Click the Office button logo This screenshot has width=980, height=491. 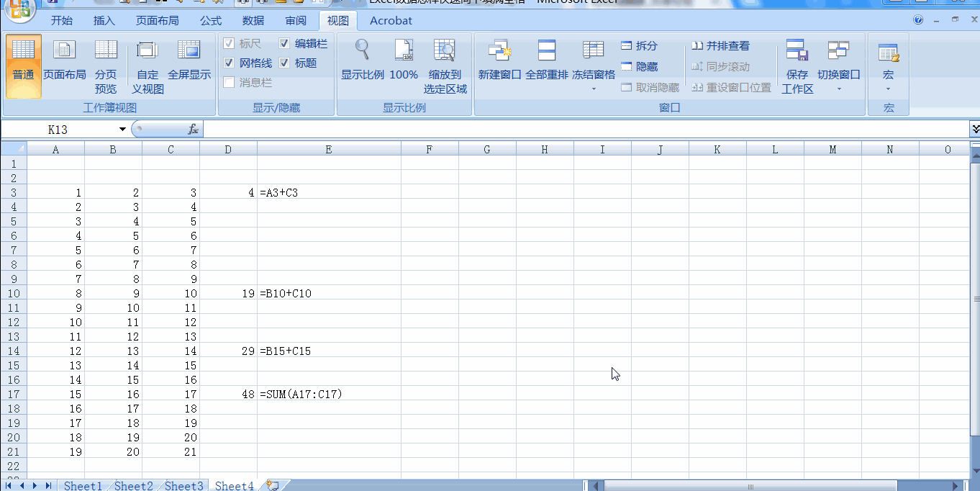click(19, 9)
